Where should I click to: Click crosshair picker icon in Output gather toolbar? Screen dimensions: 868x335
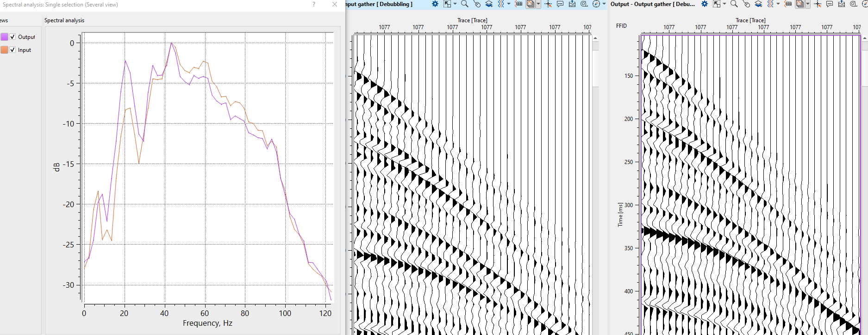coord(818,4)
